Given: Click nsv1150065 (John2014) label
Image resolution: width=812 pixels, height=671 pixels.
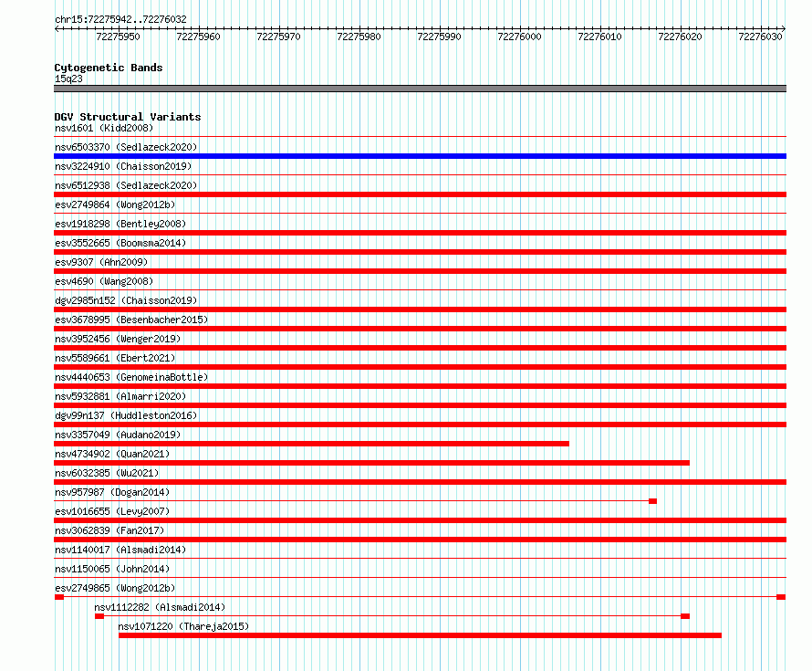Looking at the screenshot, I should [112, 569].
